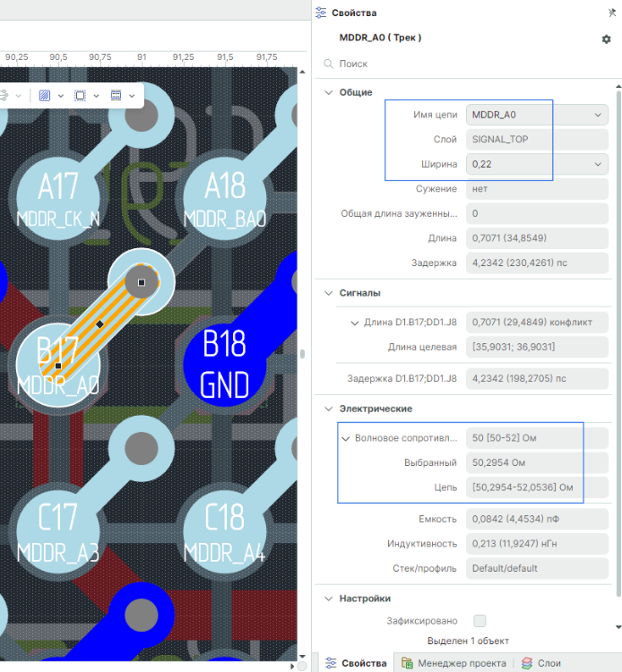Click the Волновое сопротивление value 50 [50-52] Ом
Image resolution: width=622 pixels, height=672 pixels.
coord(537,438)
